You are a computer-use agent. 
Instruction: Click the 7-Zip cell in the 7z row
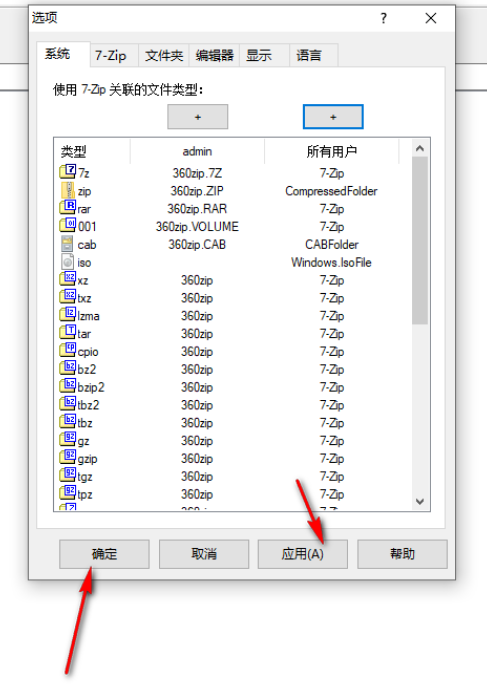[x=332, y=173]
